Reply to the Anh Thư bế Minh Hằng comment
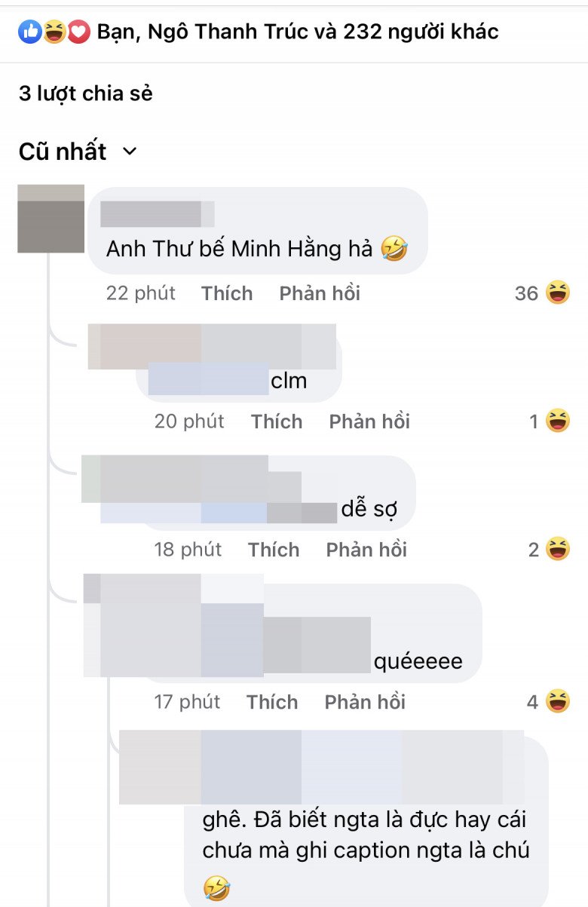 [x=320, y=293]
